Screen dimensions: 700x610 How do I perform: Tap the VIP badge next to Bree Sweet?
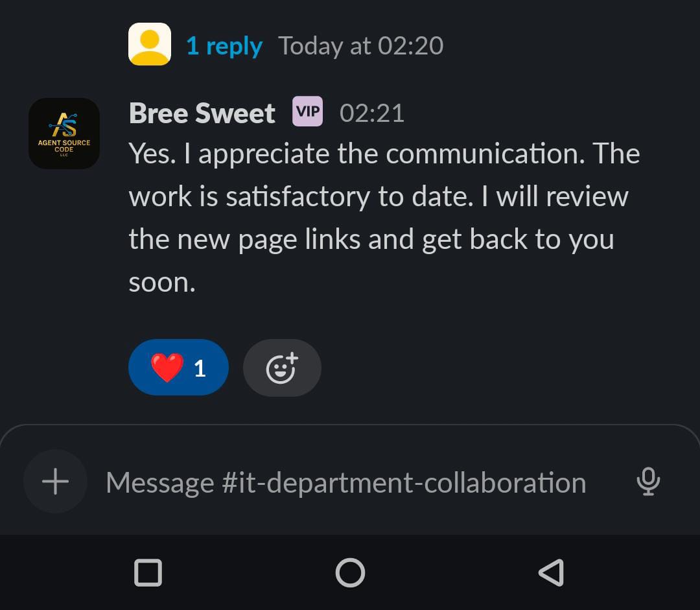pyautogui.click(x=308, y=111)
